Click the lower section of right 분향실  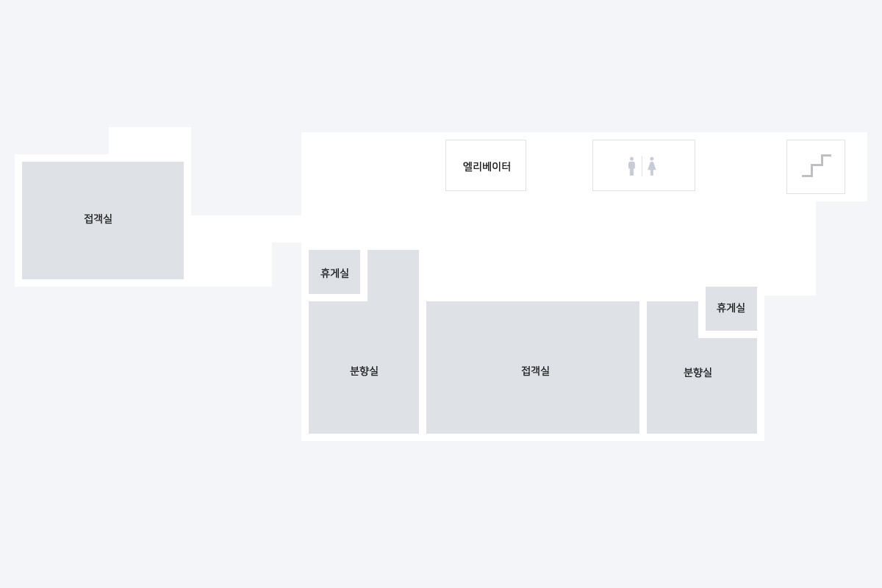[702, 386]
